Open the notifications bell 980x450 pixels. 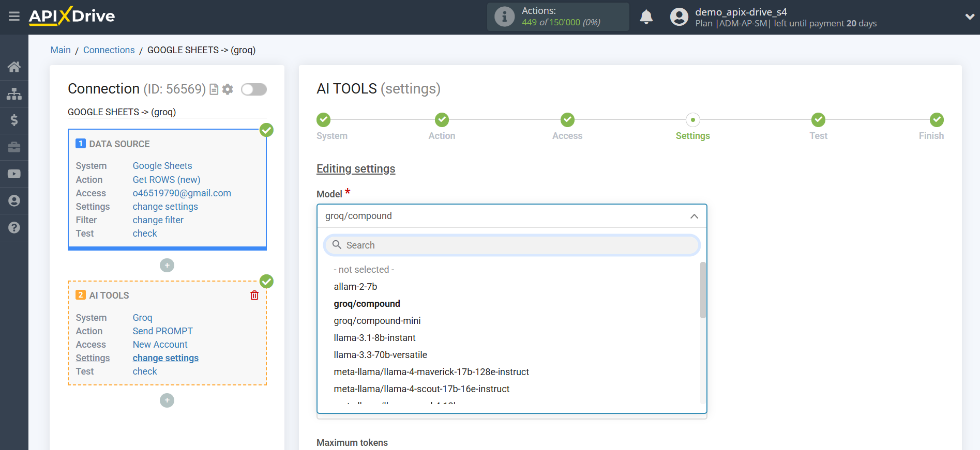(x=646, y=17)
